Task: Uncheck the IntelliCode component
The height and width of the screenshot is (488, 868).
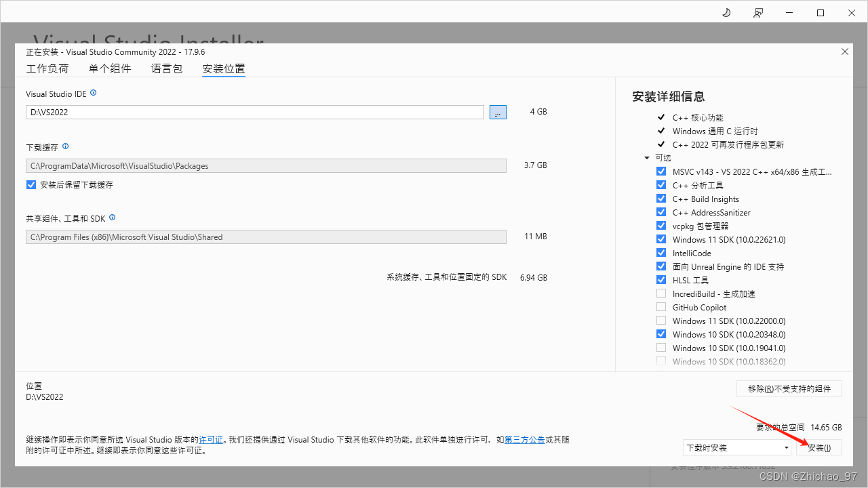Action: coord(661,253)
